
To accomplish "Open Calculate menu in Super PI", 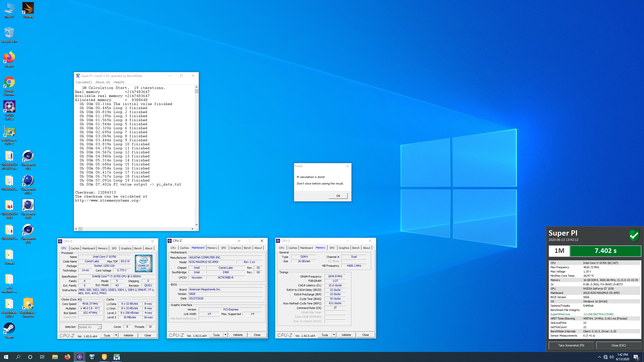I will (x=84, y=82).
